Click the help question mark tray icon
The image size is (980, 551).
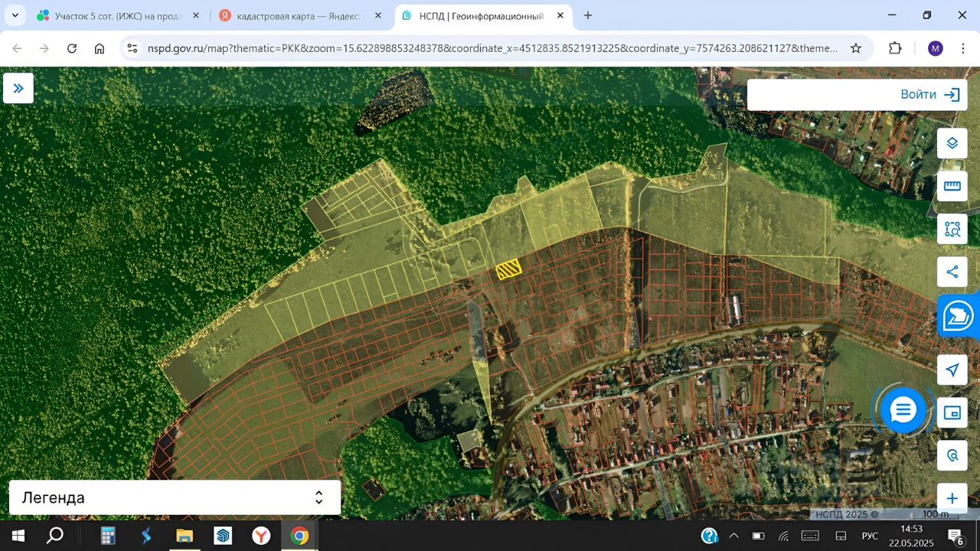[x=710, y=536]
